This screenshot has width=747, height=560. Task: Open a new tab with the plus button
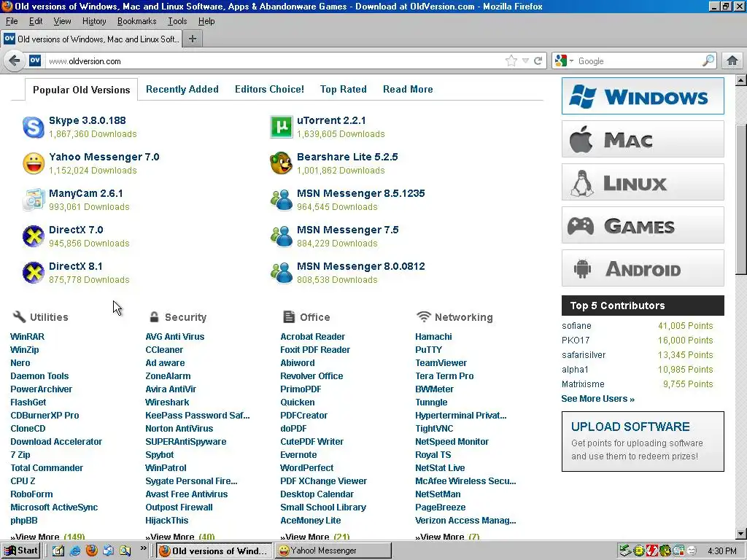[193, 39]
